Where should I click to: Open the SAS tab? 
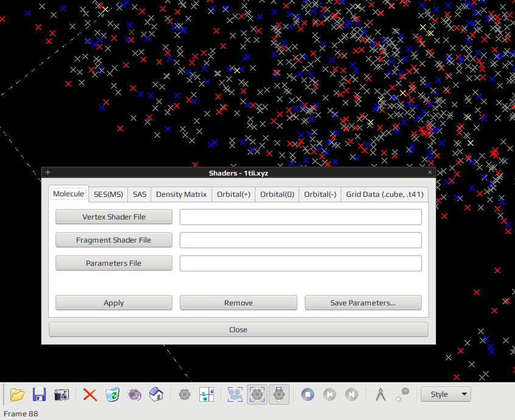[x=140, y=194]
